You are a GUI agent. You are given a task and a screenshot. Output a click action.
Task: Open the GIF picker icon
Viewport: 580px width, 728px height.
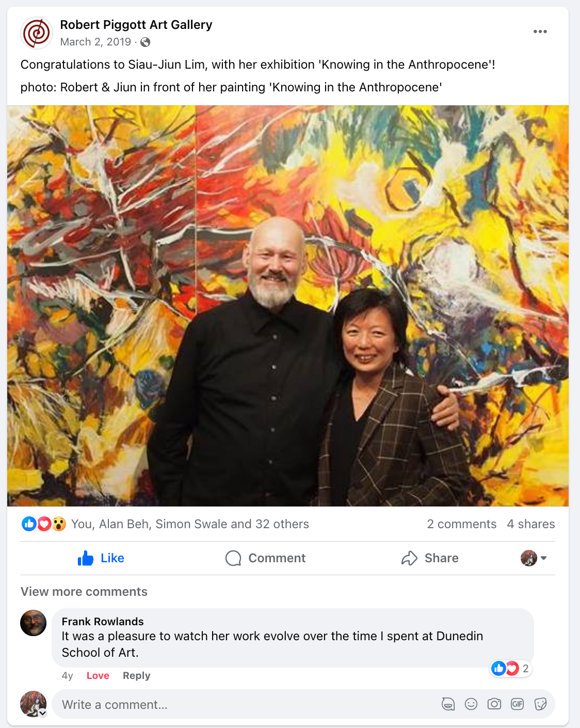(x=517, y=704)
